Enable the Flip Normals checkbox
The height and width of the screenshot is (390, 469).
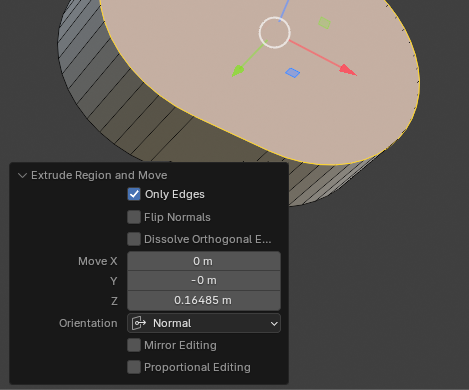pyautogui.click(x=134, y=217)
